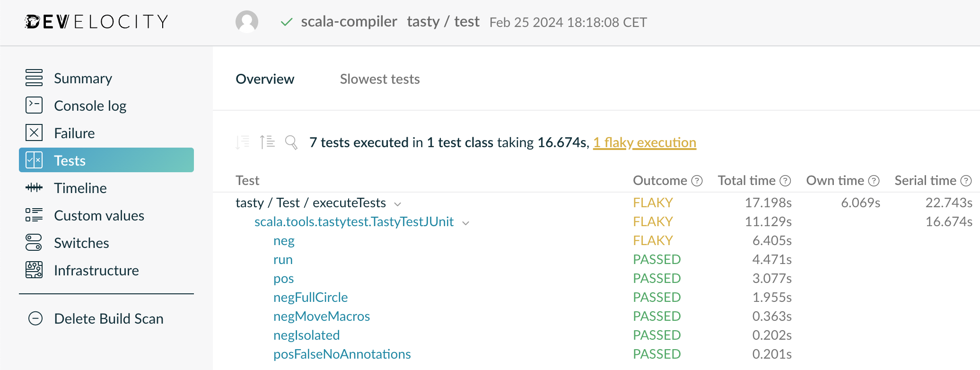Switch to the Overview tab

(265, 79)
